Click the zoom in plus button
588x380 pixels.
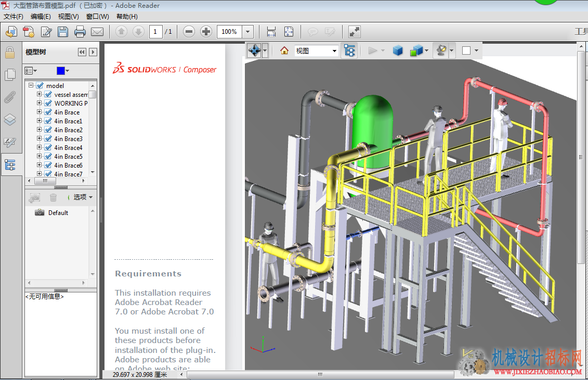(x=206, y=32)
